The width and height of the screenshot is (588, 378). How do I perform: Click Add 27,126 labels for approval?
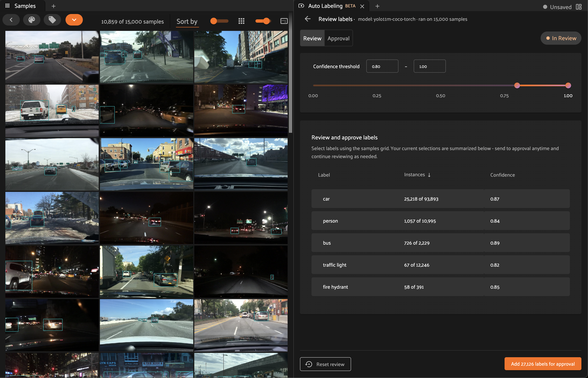[x=542, y=364]
